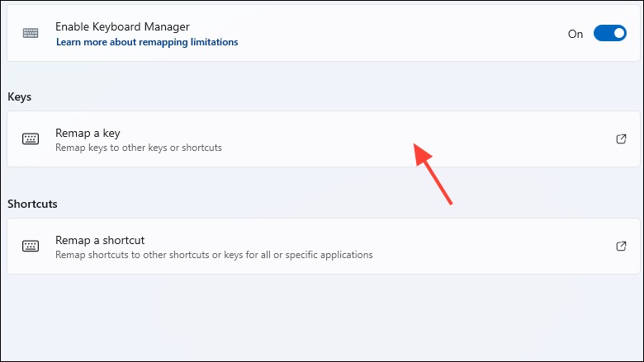
Task: Select the Remap a shortcut title text
Action: [100, 240]
